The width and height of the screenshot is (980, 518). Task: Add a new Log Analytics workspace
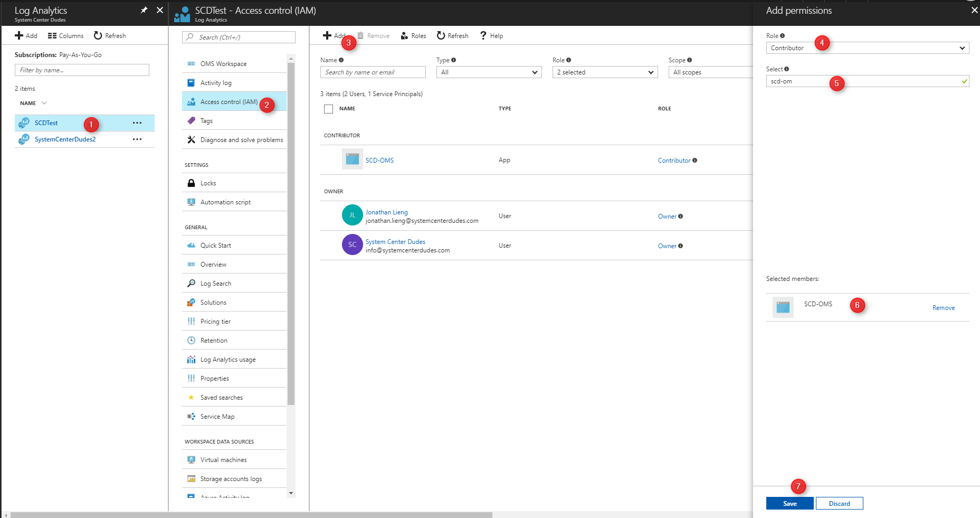[26, 35]
